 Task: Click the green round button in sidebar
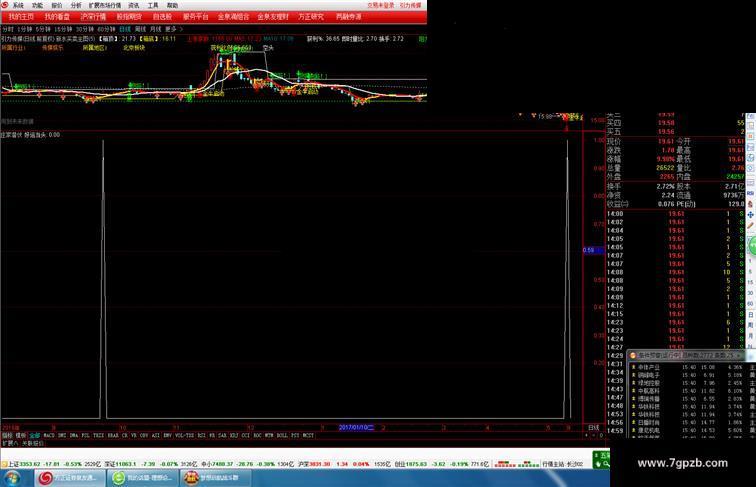coord(752,245)
